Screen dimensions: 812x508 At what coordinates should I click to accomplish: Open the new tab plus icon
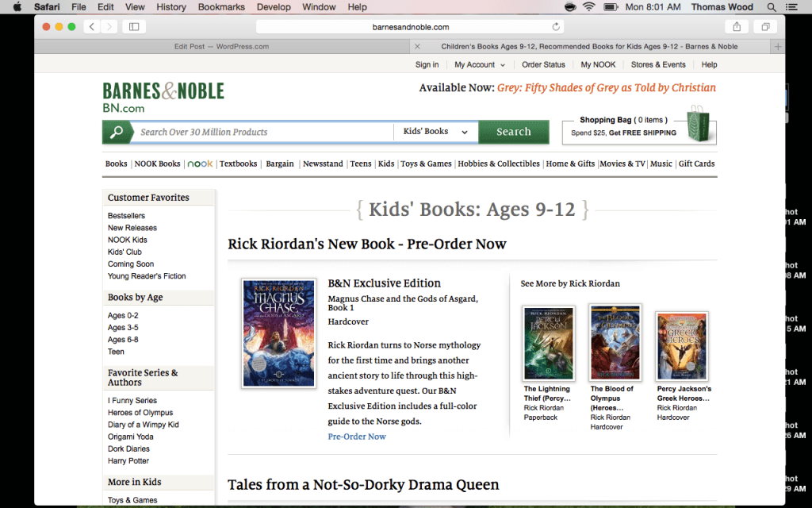778,47
